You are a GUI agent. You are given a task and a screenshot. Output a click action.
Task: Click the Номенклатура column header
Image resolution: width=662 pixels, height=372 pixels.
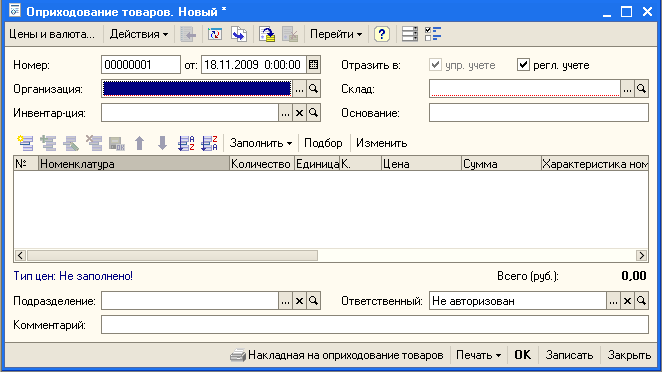134,164
